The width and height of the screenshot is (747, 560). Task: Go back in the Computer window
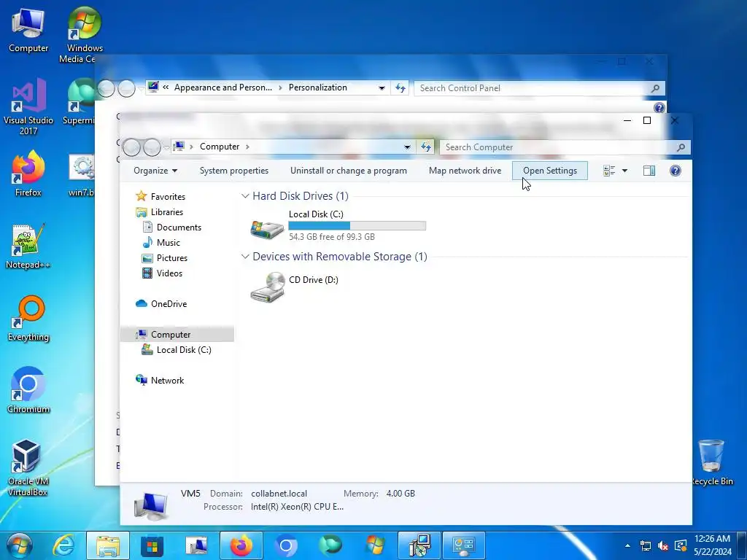pyautogui.click(x=131, y=147)
